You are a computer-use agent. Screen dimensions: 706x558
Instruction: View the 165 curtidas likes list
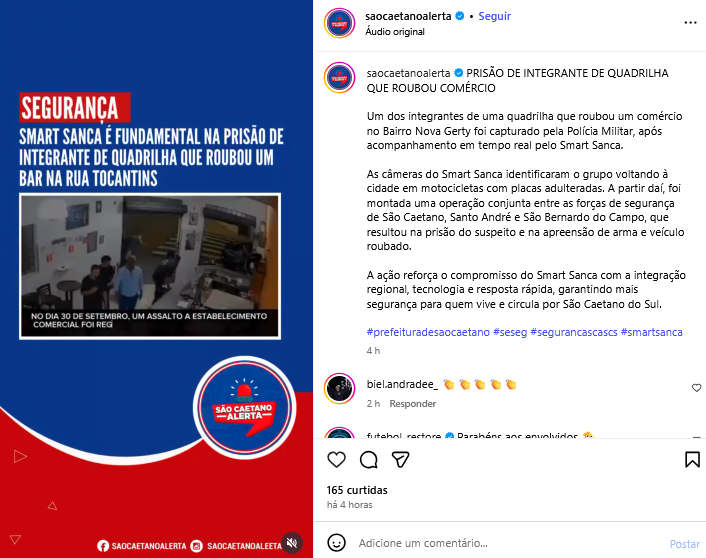tap(357, 490)
